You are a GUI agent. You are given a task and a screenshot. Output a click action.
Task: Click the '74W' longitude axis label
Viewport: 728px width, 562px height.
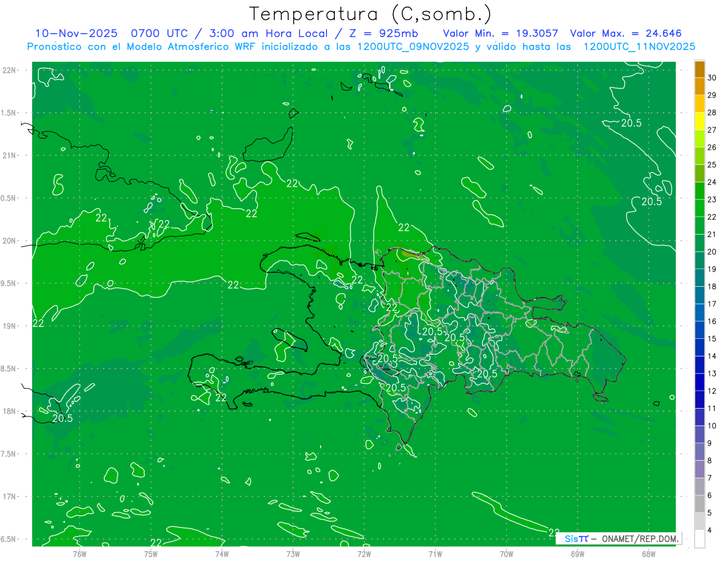coord(222,554)
